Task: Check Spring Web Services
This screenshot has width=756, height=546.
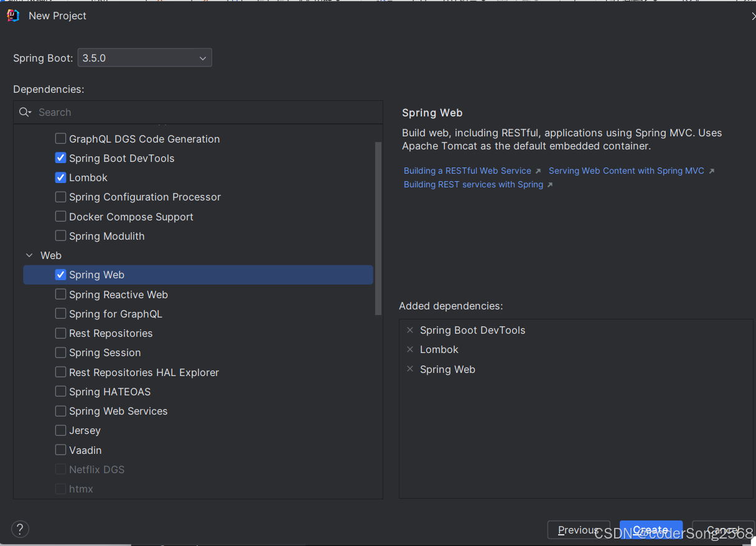Action: pyautogui.click(x=60, y=411)
